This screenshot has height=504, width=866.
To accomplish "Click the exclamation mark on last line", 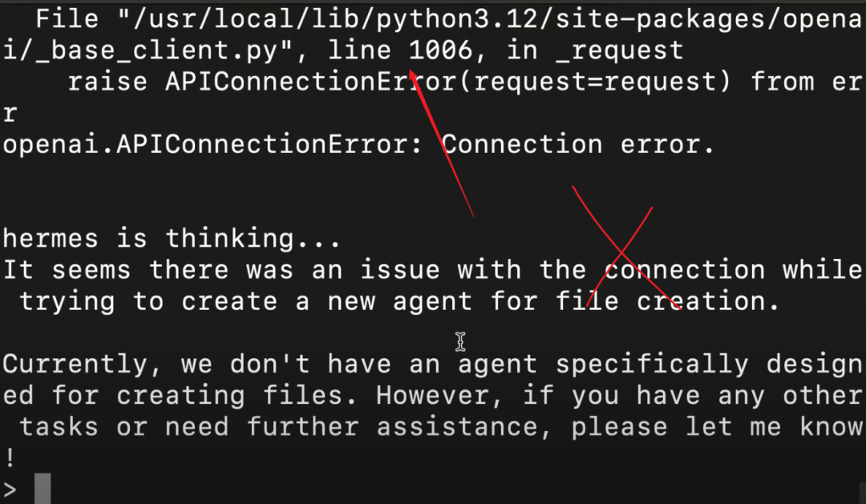I will [10, 458].
